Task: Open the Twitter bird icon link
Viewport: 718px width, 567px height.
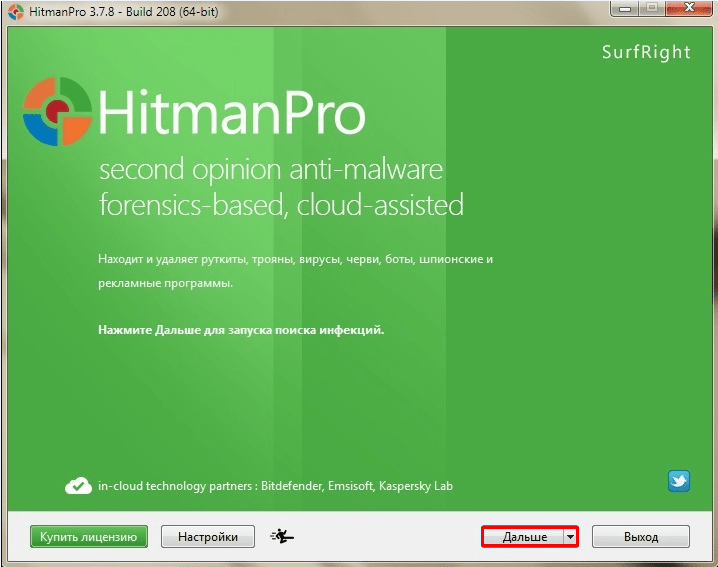Action: click(x=679, y=481)
